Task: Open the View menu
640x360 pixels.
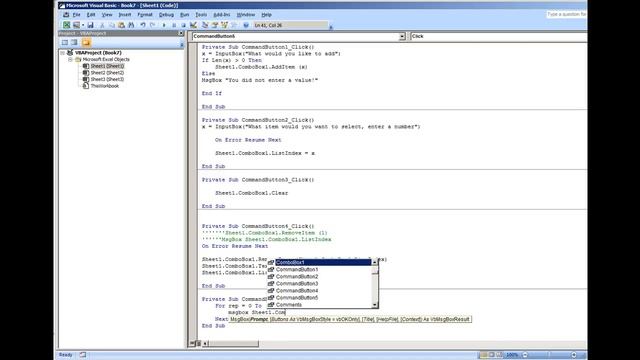Action: coord(107,15)
